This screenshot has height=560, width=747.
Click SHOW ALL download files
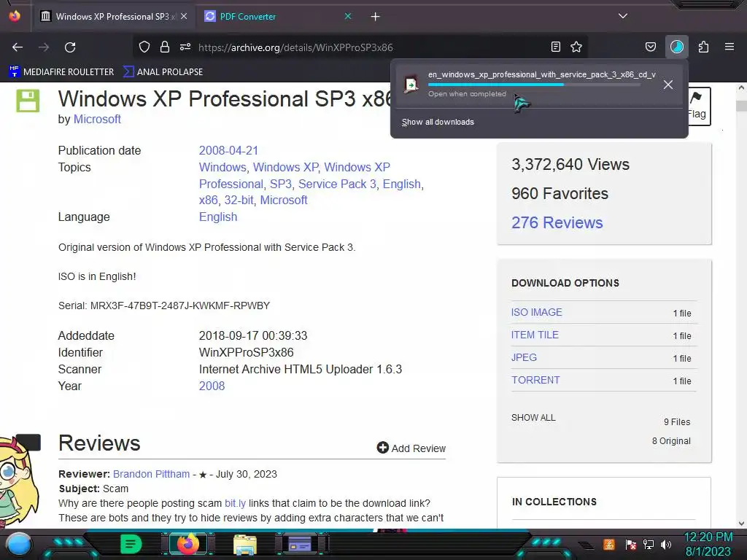[533, 418]
